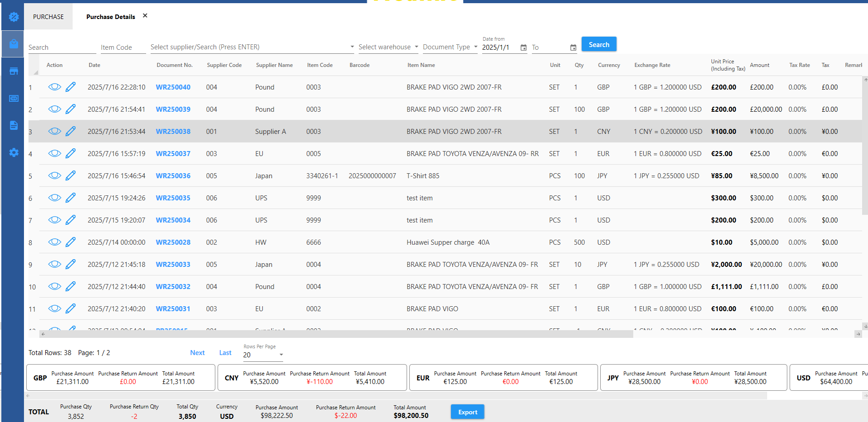Click the blue Search button

pos(598,44)
